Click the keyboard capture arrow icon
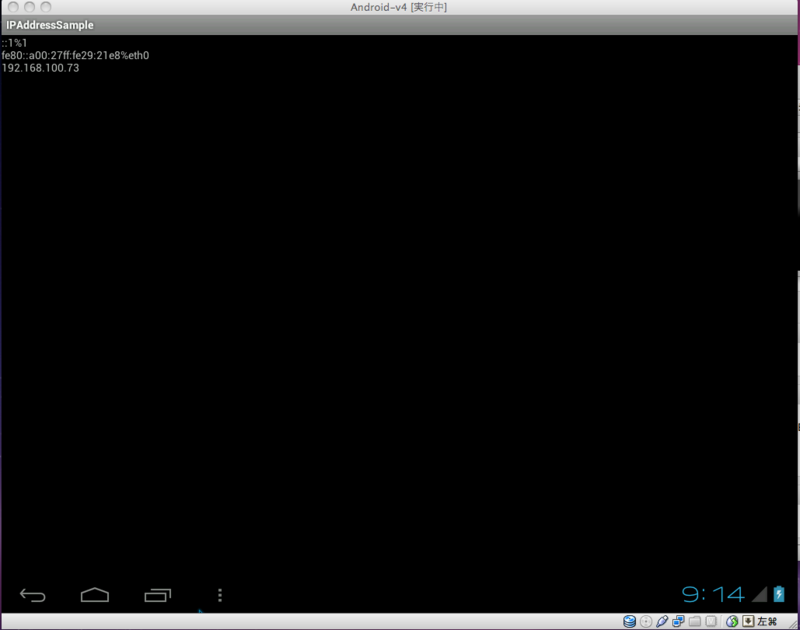800x630 pixels. (748, 621)
